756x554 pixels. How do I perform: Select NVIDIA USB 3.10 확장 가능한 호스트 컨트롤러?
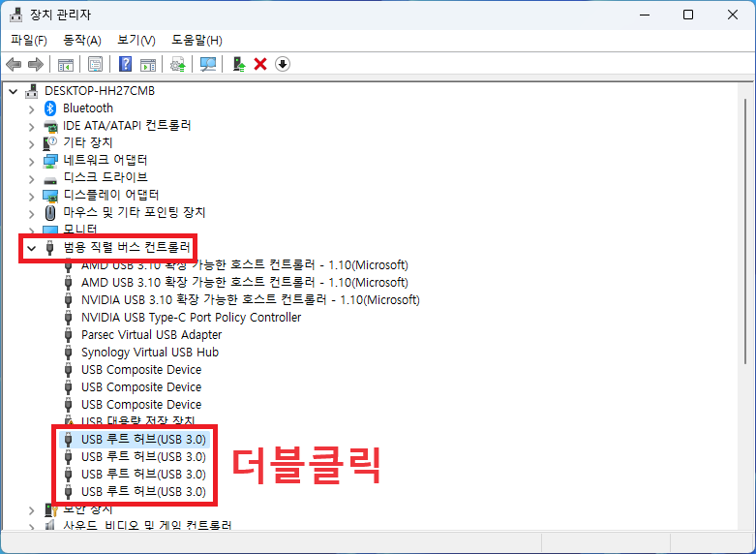251,299
